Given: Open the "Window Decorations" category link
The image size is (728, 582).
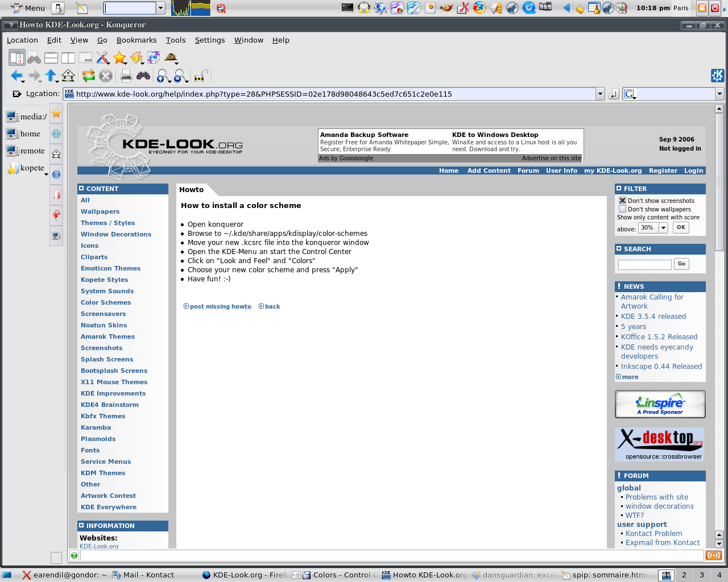Looking at the screenshot, I should tap(116, 234).
